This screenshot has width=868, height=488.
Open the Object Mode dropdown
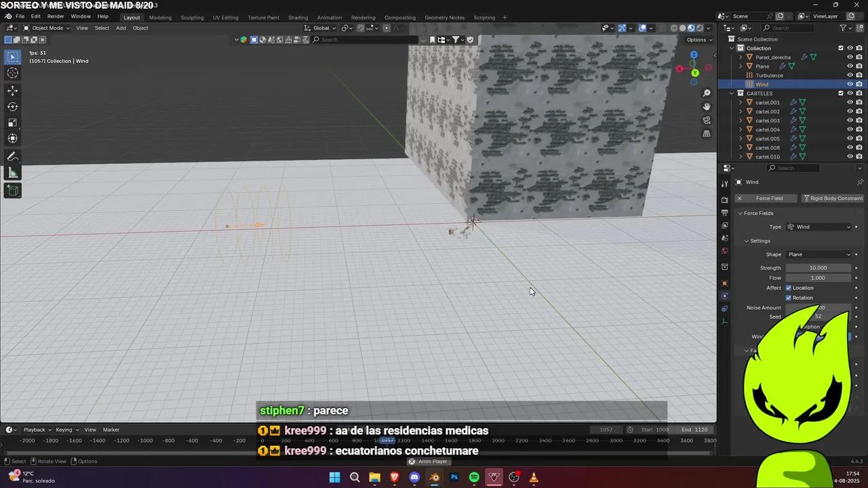pos(46,28)
